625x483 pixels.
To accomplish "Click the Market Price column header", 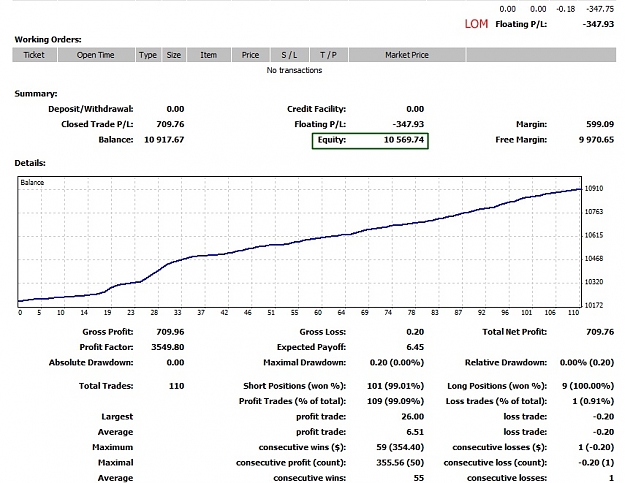I will pos(407,55).
